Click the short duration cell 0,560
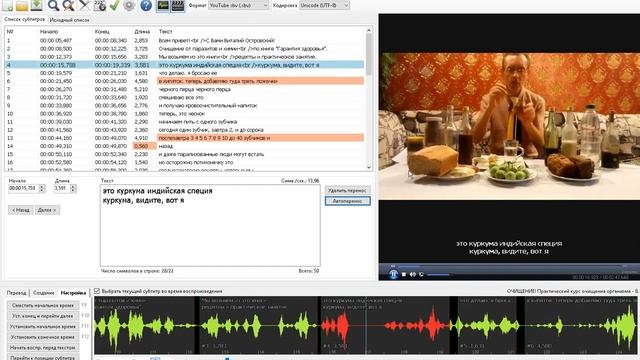640x360 pixels. 144,146
